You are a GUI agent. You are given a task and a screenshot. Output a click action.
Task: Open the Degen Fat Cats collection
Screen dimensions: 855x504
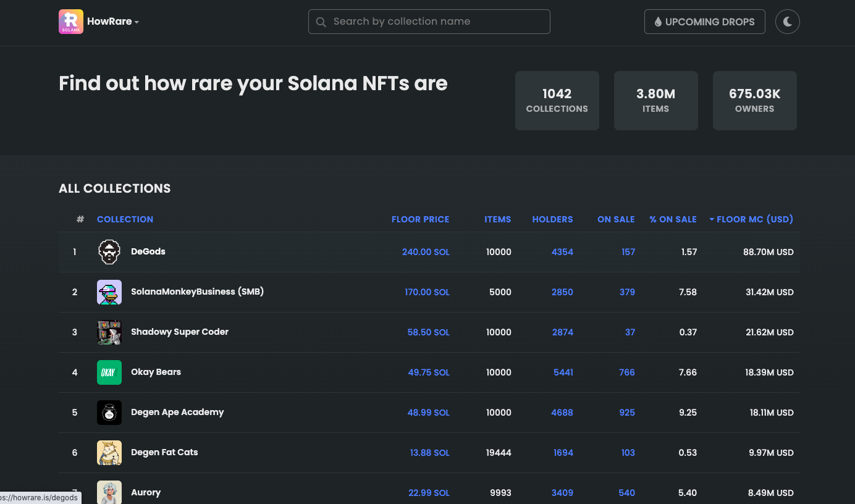[164, 452]
